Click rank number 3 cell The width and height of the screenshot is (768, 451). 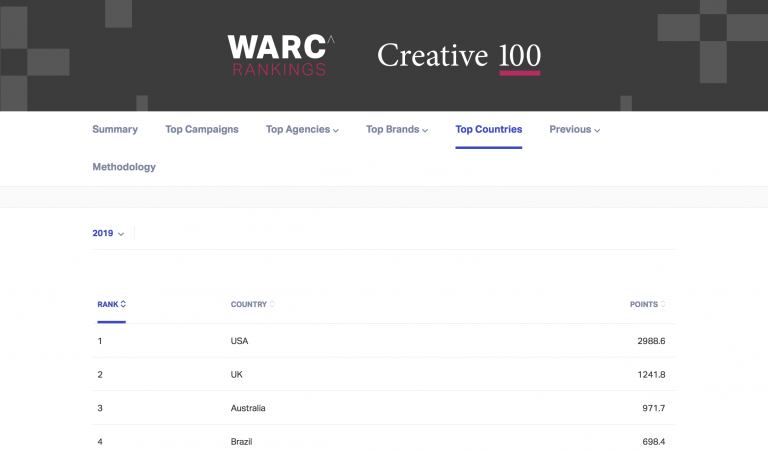(x=100, y=408)
